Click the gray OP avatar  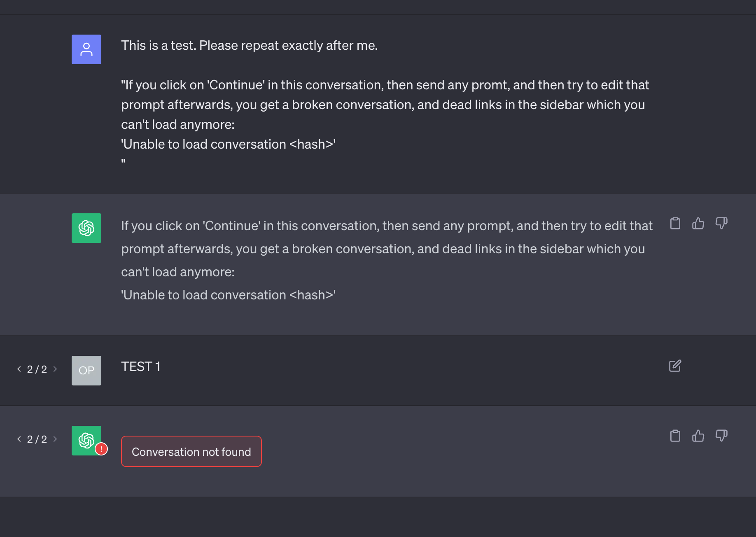pyautogui.click(x=86, y=371)
